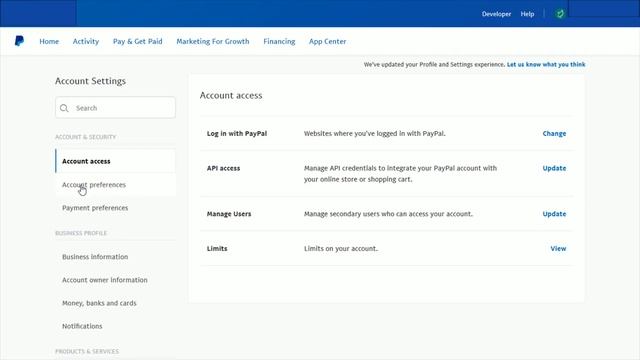
Task: Click 'Limits on your account.' text
Action: [x=341, y=249]
